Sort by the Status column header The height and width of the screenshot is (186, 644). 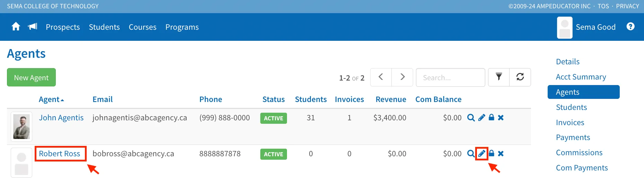[273, 100]
